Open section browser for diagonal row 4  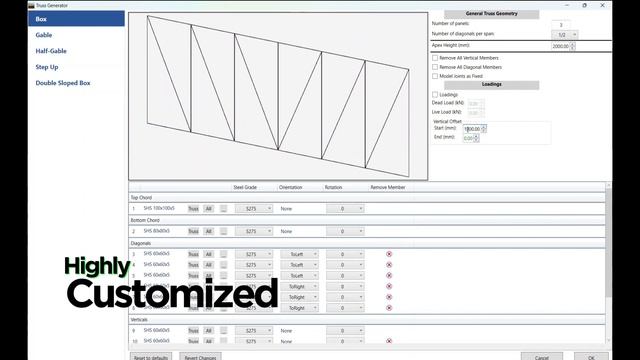click(x=223, y=265)
